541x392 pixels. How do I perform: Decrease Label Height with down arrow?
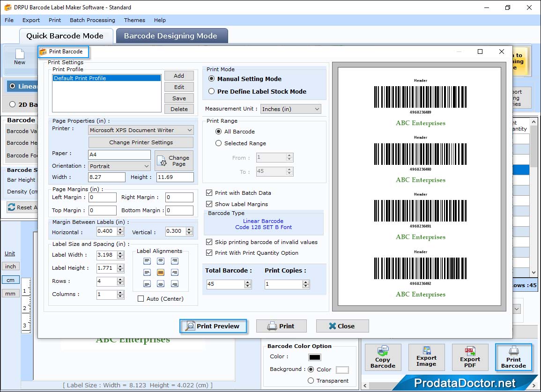[x=120, y=270]
